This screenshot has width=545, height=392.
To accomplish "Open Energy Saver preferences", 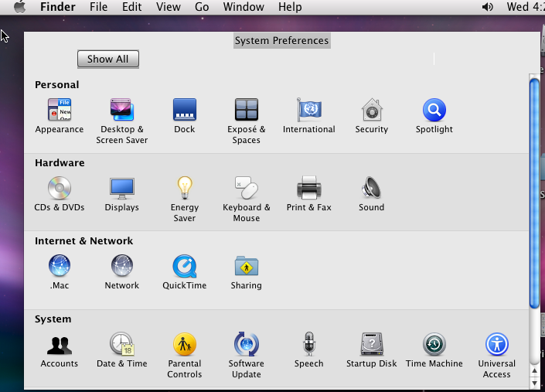I will [185, 199].
